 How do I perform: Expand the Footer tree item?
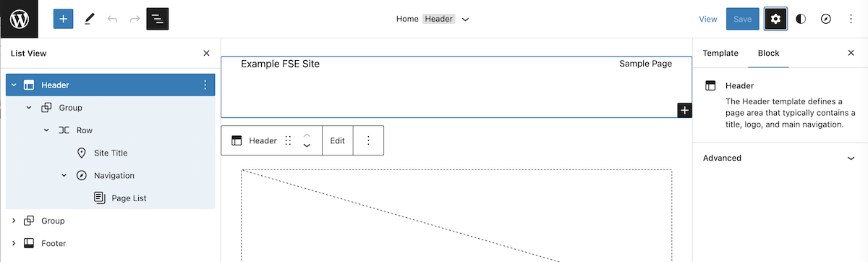click(13, 243)
